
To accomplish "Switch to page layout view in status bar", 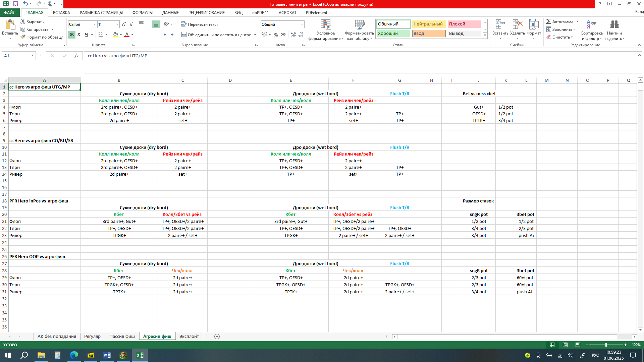I will click(565, 345).
